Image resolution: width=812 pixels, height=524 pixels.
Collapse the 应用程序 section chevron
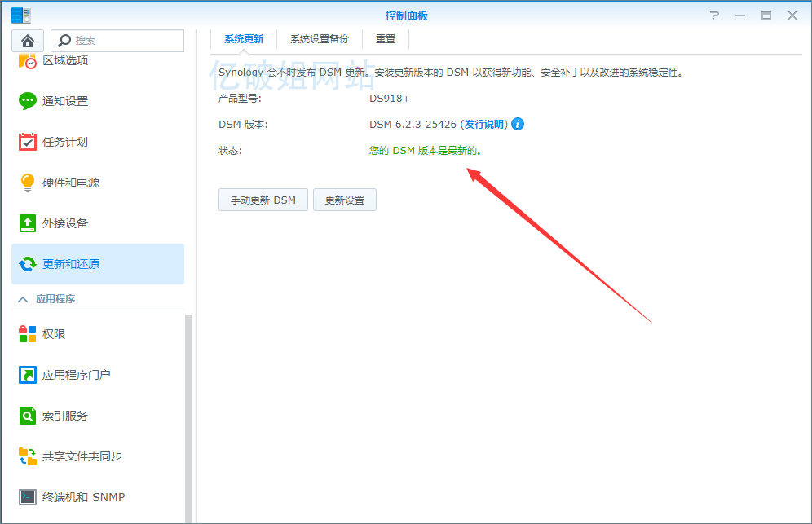[x=23, y=299]
